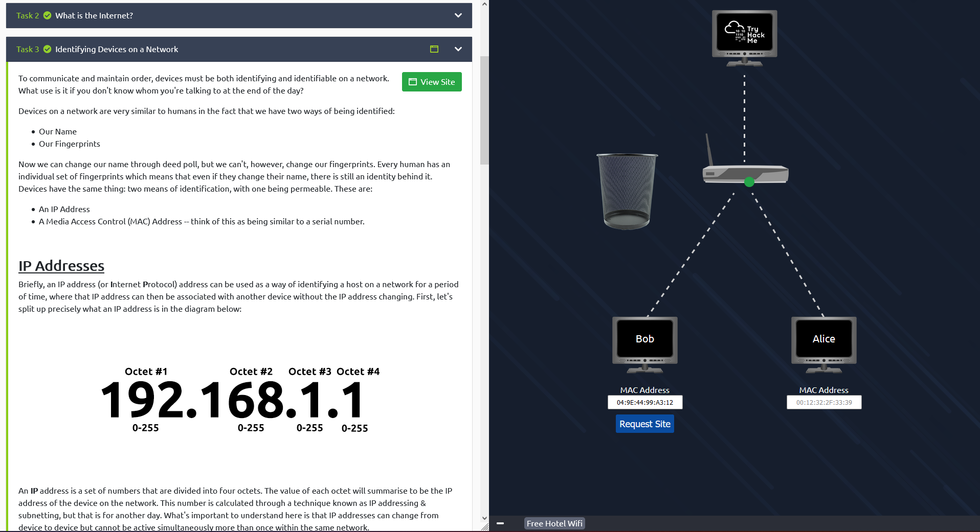Click the Task 3 title text

[116, 49]
